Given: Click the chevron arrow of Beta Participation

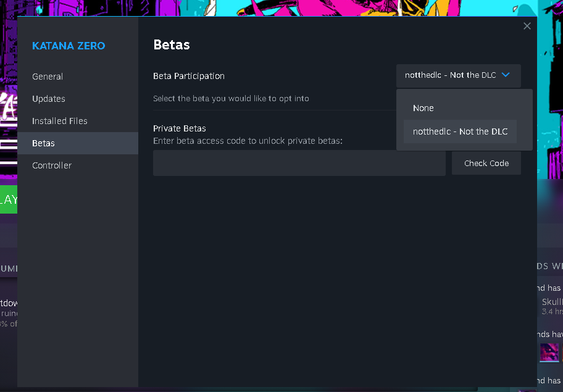Looking at the screenshot, I should tap(506, 75).
